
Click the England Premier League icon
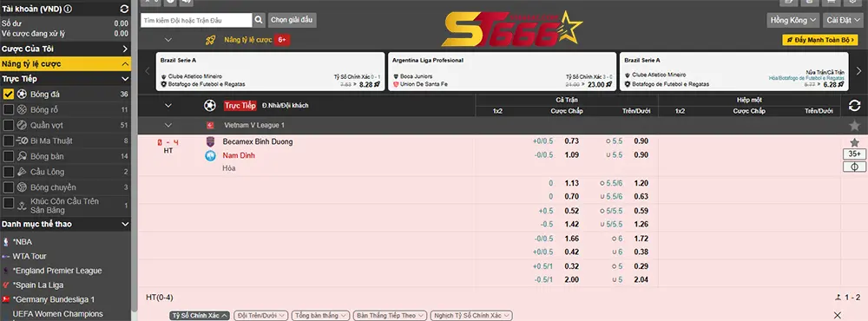tap(5, 271)
